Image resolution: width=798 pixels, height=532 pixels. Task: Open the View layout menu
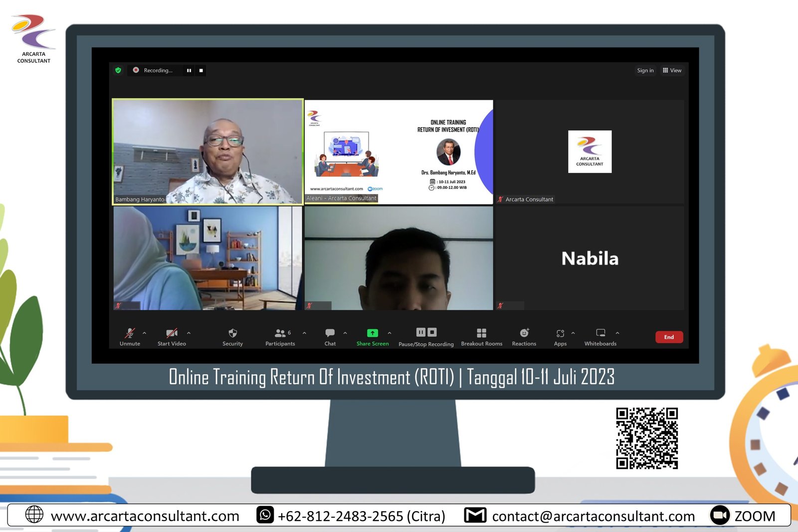(672, 70)
